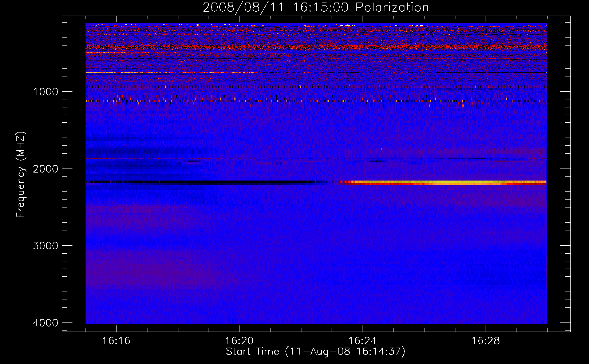Click the bright yellow emission band near 2200 MHz

click(x=443, y=183)
